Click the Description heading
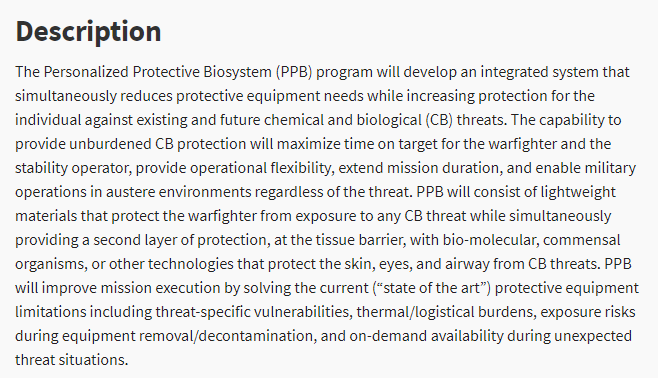Screen dimensions: 658x378 click(x=88, y=32)
